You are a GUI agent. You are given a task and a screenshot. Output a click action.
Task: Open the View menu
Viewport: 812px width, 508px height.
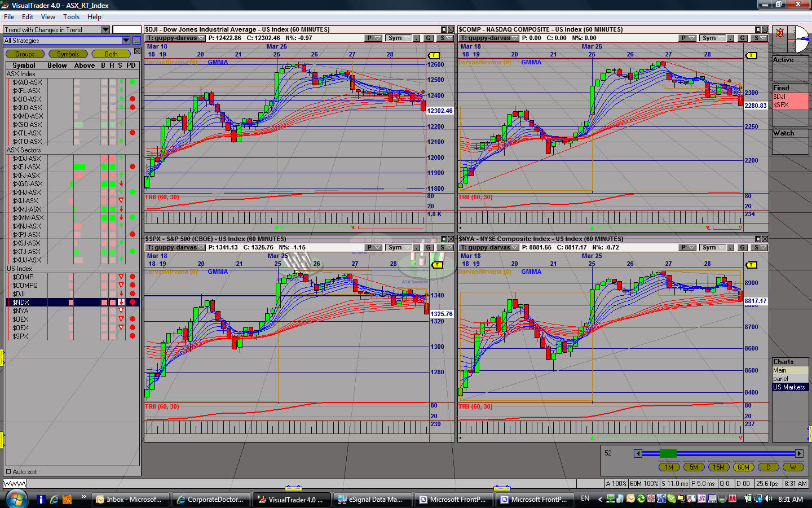(48, 17)
